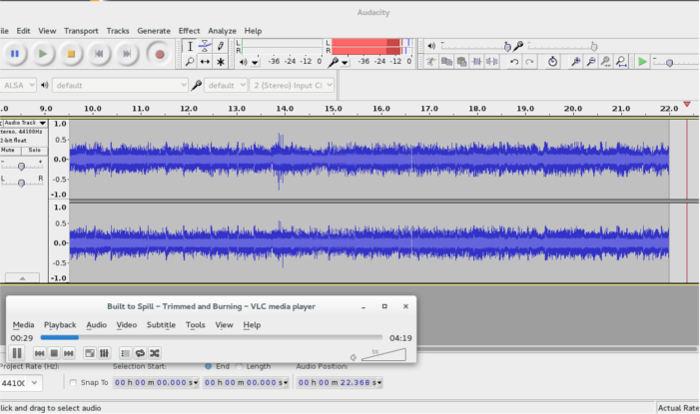Open the Audio Track name dropdown menu
700x414 pixels.
click(25, 123)
